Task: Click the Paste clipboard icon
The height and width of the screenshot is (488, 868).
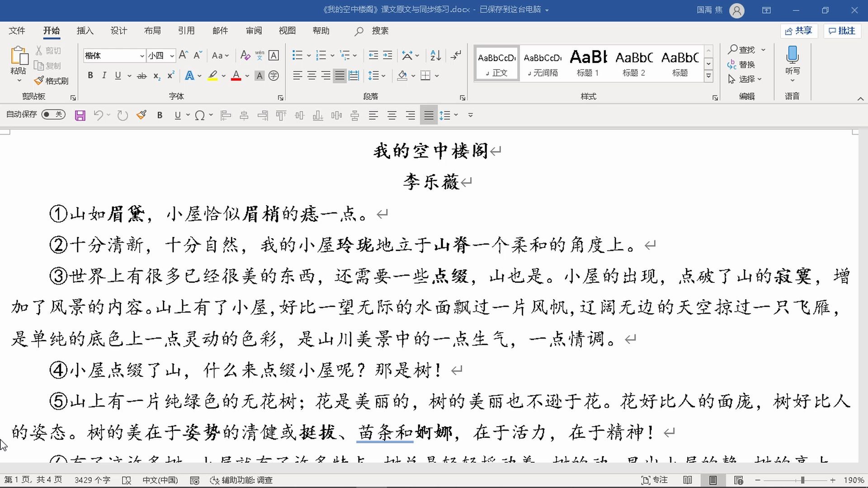Action: tap(19, 56)
